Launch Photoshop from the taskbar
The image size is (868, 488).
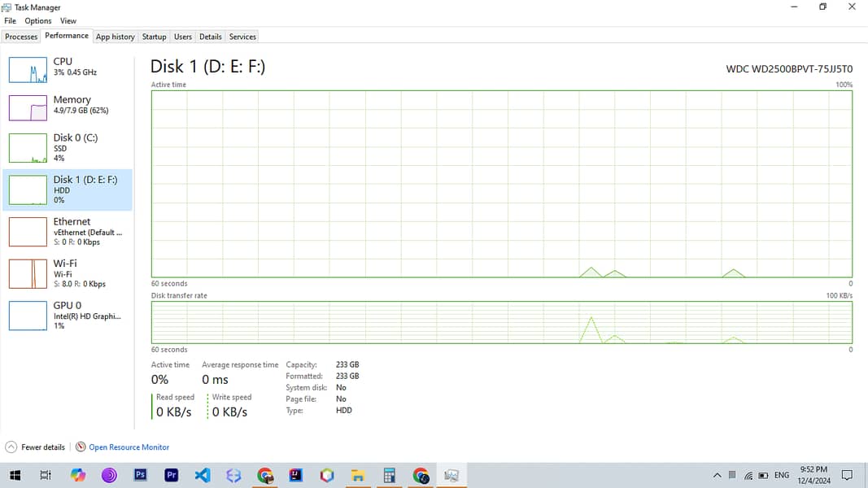coord(140,475)
